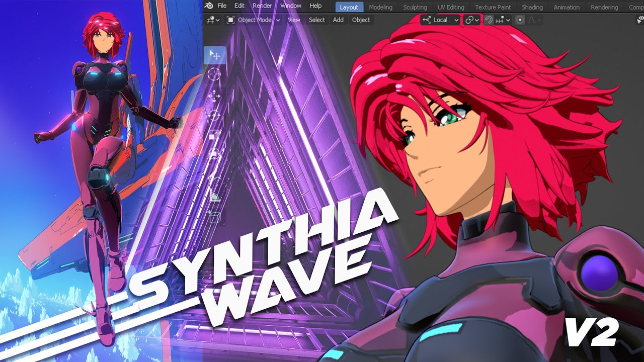The image size is (644, 362).
Task: Open the Edit menu
Action: 239,6
